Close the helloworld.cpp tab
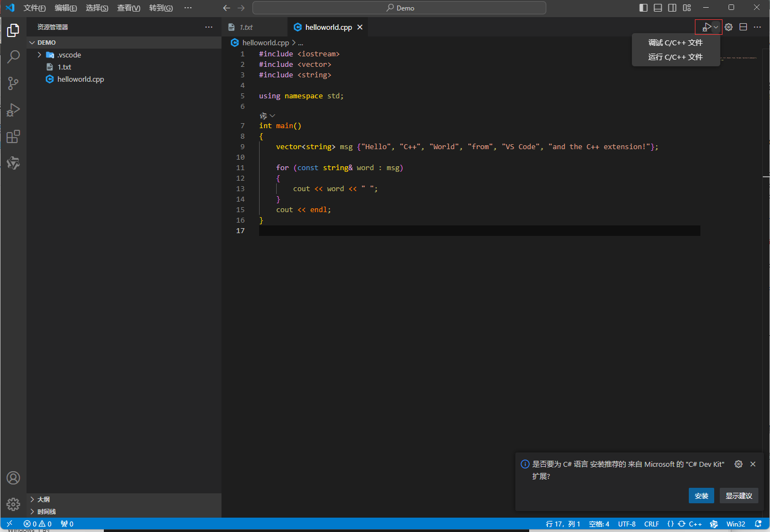 tap(360, 27)
